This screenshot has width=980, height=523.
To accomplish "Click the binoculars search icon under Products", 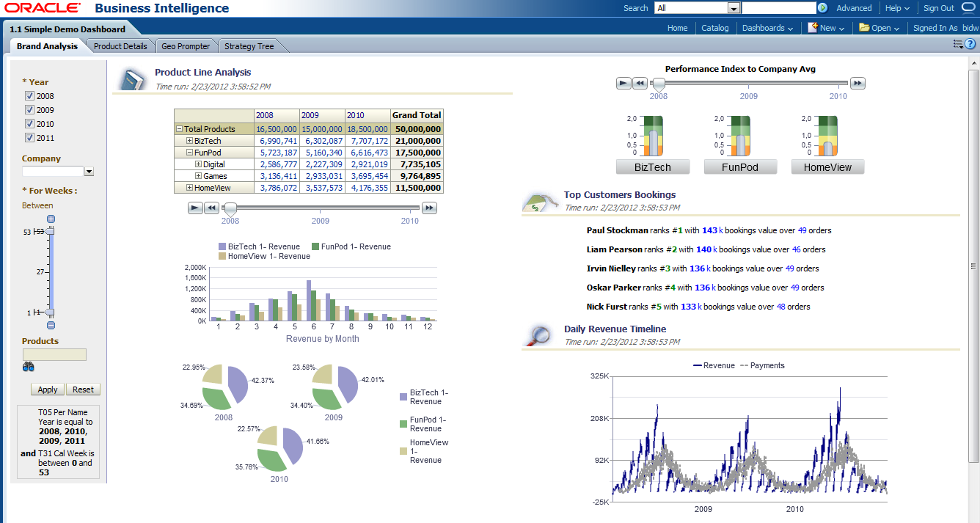I will (x=29, y=367).
